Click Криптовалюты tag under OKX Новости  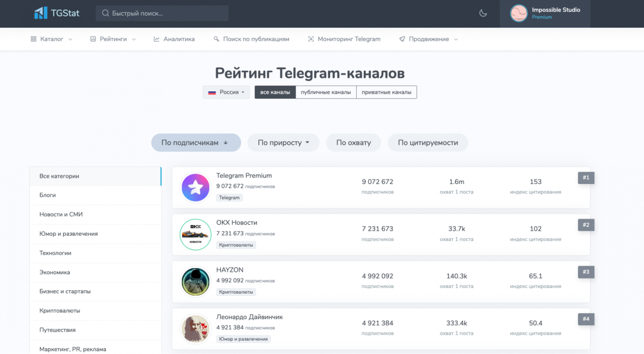point(236,245)
